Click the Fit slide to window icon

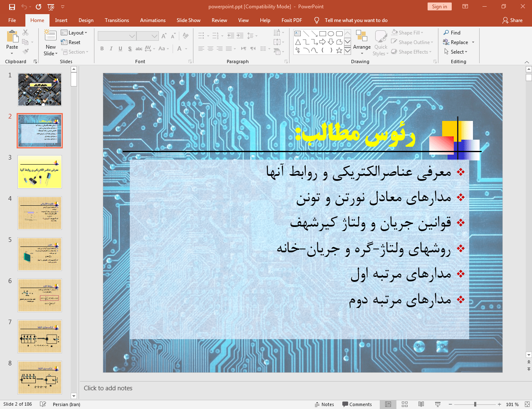pyautogui.click(x=527, y=404)
